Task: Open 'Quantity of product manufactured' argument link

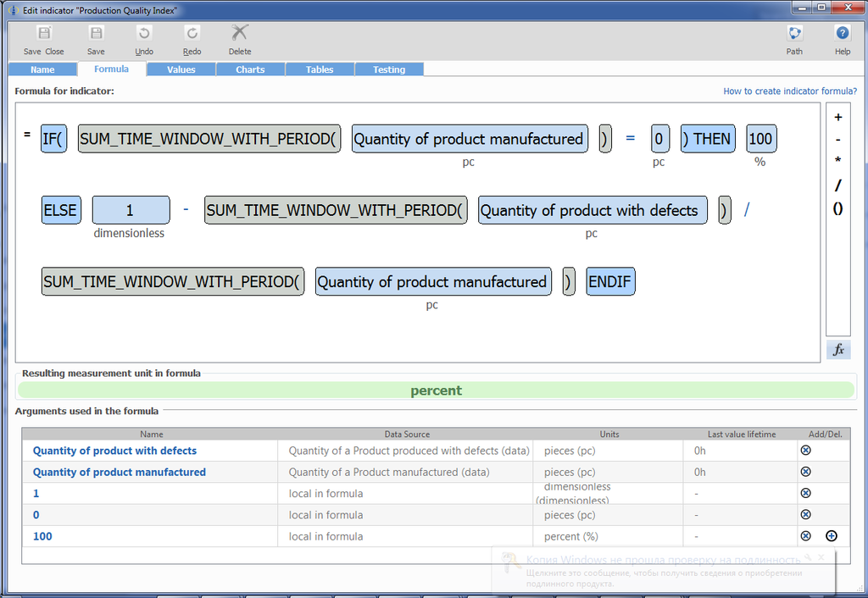Action: pyautogui.click(x=119, y=472)
